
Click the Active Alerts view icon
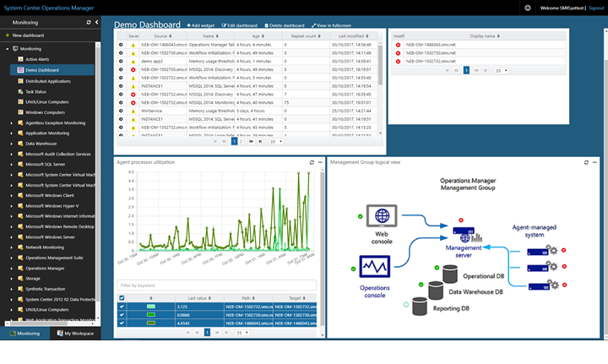pos(20,59)
